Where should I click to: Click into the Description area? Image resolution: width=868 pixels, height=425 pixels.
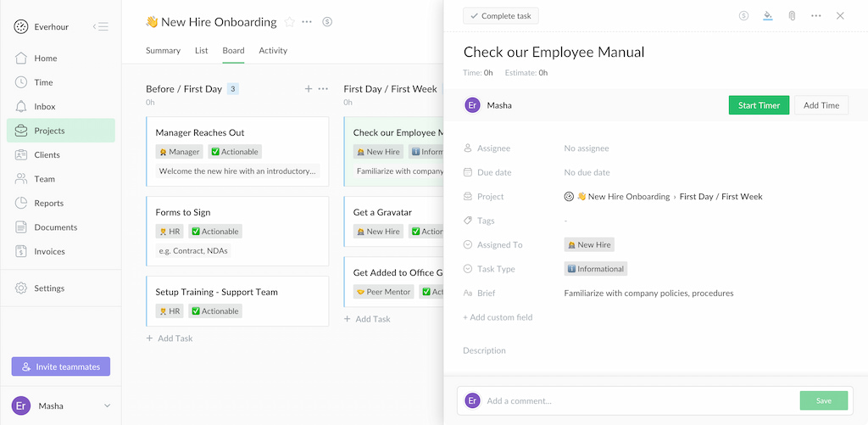tap(484, 350)
